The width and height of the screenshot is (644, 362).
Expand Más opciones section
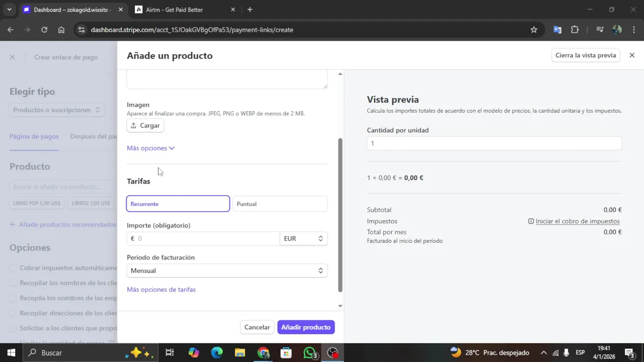[150, 148]
